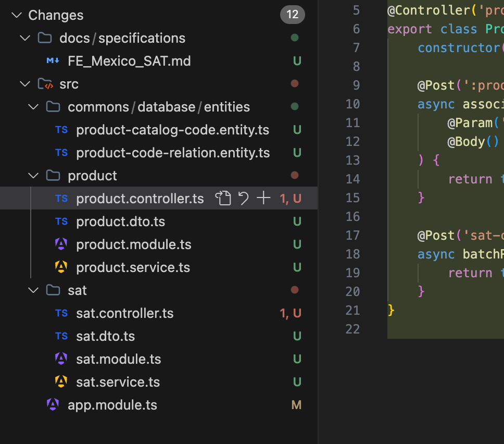Click the Angular icon beside app.module.ts
This screenshot has width=504, height=444.
[53, 404]
